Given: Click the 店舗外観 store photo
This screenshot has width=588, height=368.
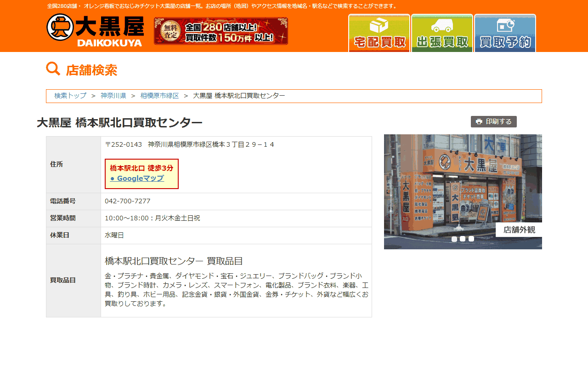Looking at the screenshot, I should (463, 192).
